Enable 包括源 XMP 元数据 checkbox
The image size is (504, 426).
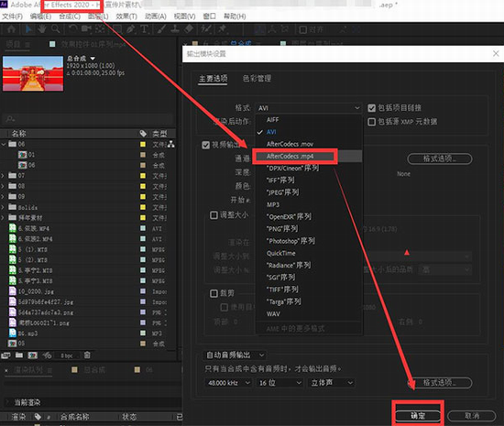click(371, 122)
